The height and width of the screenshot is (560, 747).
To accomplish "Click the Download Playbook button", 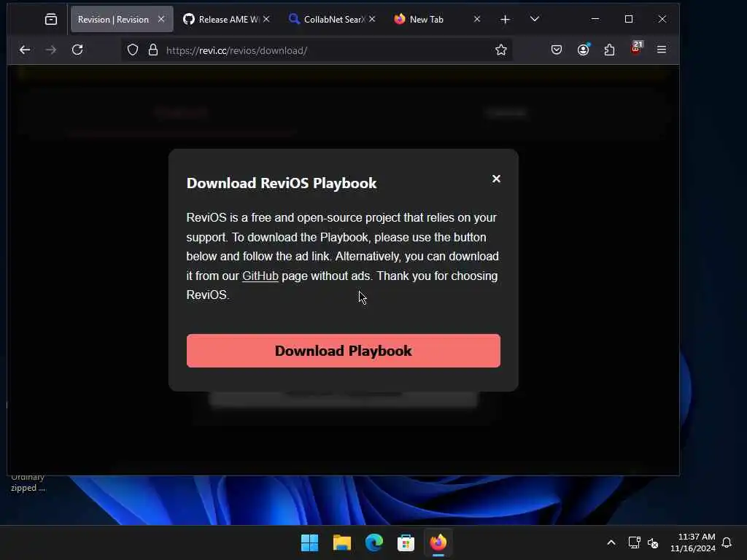I will pos(343,351).
